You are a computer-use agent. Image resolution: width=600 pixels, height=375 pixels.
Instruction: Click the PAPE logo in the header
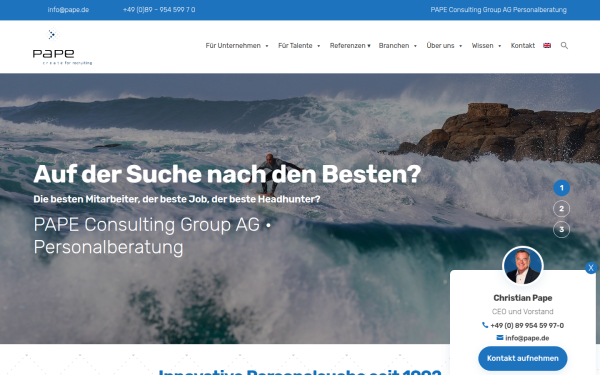click(x=62, y=47)
